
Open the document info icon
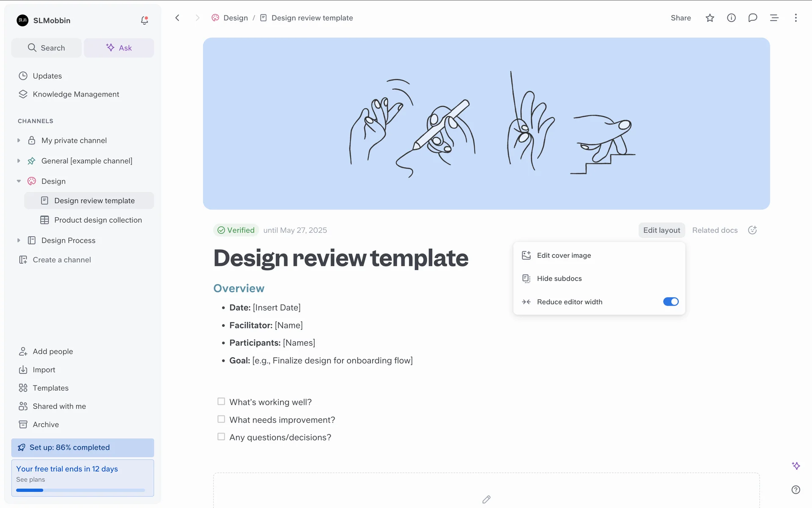point(731,18)
